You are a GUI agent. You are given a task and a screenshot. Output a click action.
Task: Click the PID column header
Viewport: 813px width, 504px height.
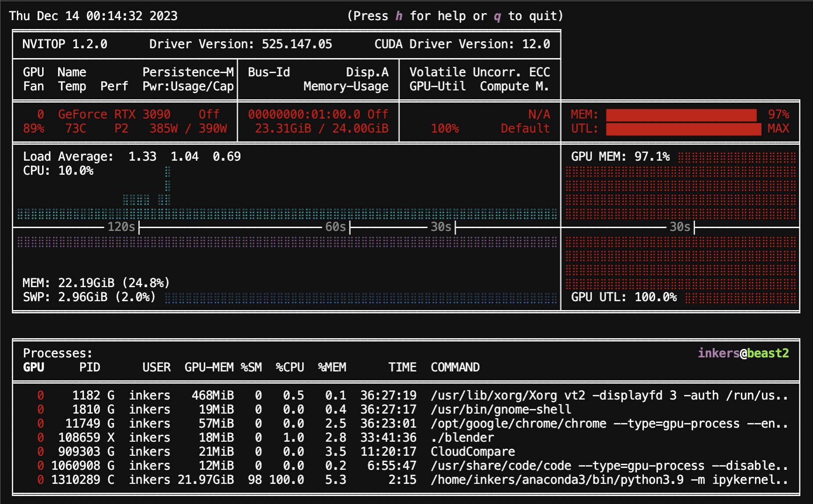point(89,367)
